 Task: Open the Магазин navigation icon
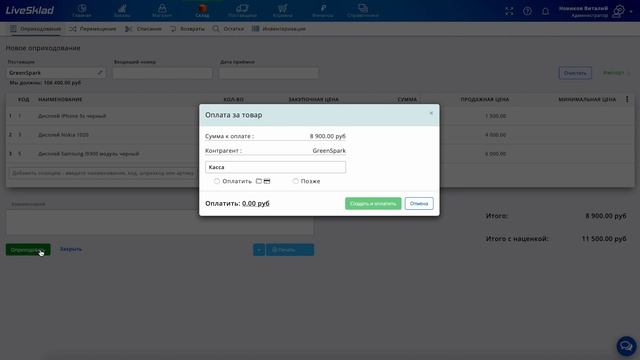[x=162, y=11]
